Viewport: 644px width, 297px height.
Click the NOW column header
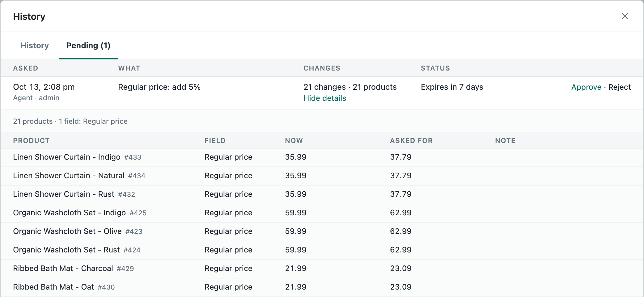294,141
